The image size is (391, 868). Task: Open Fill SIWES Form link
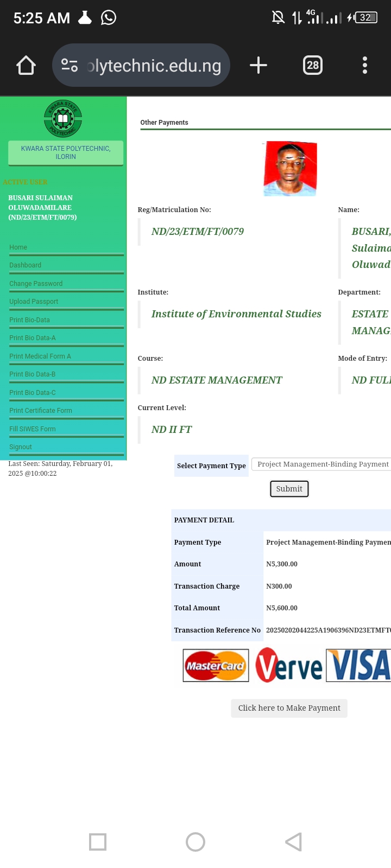[x=33, y=429]
